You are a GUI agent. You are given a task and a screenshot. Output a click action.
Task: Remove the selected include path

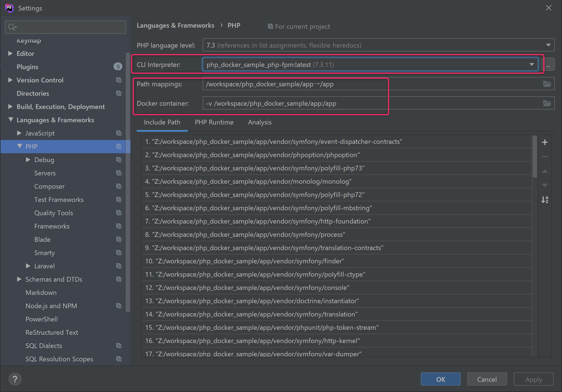point(545,156)
